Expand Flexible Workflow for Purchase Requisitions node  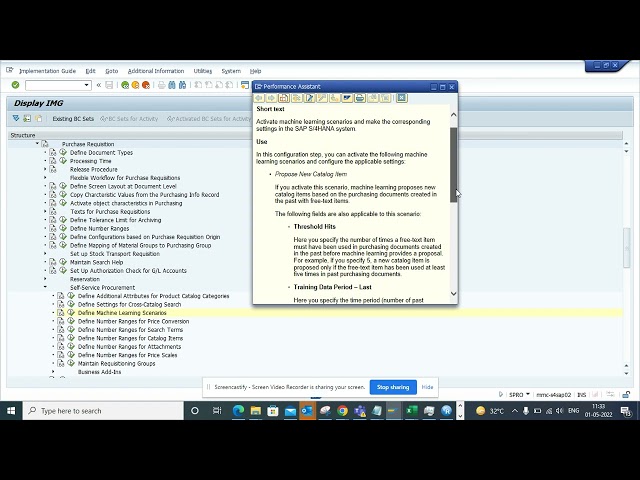45,178
